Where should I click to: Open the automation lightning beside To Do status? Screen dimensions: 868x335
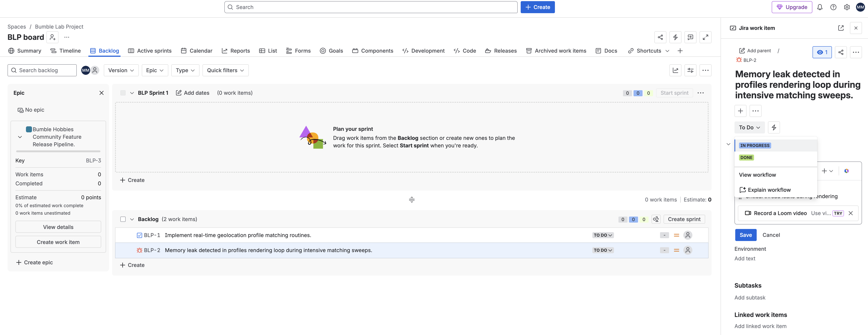[x=774, y=127]
